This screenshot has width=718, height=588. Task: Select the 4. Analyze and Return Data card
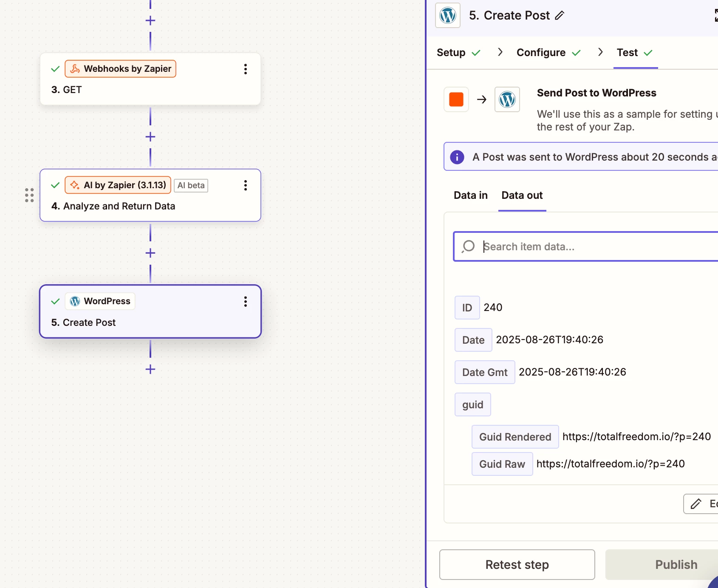click(x=150, y=195)
